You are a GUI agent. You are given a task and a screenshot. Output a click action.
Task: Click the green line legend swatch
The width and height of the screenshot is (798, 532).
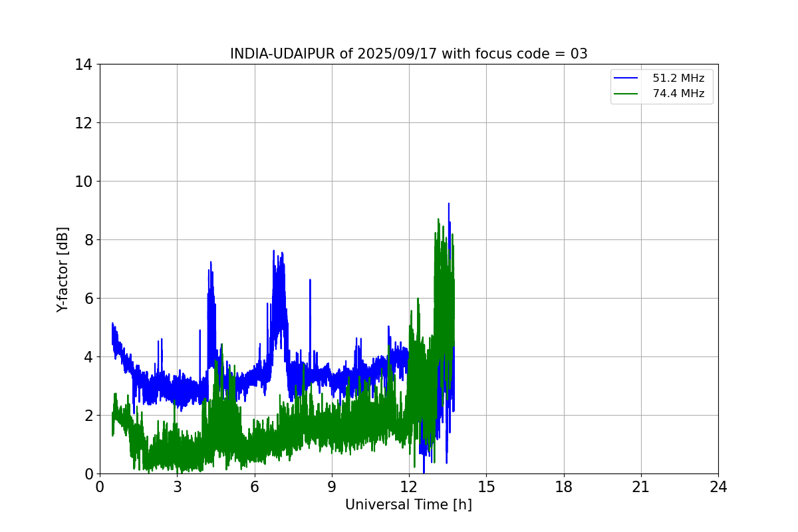626,94
